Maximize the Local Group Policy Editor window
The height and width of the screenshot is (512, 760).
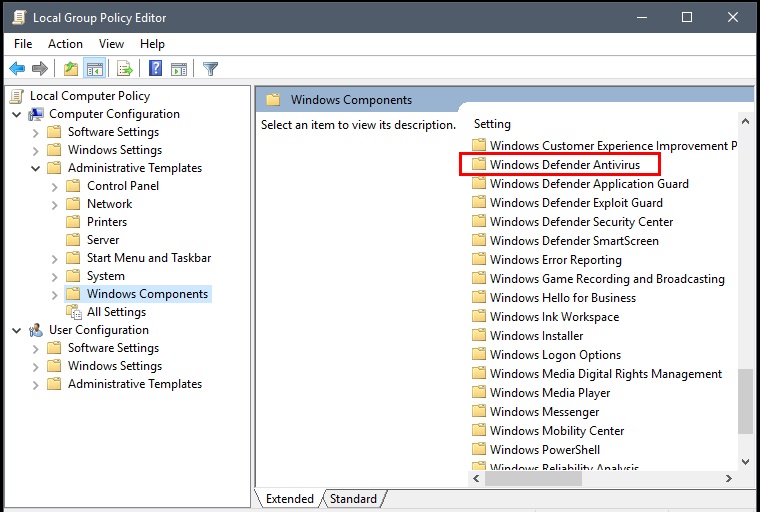(687, 17)
